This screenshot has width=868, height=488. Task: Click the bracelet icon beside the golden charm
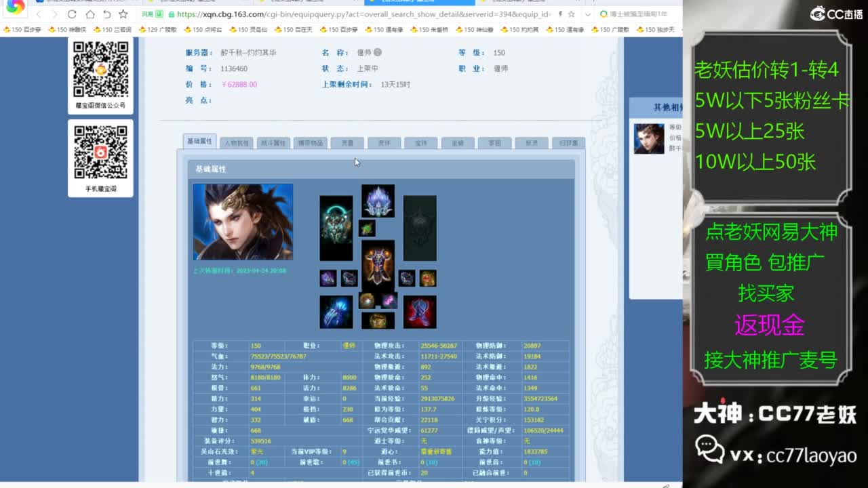point(407,278)
